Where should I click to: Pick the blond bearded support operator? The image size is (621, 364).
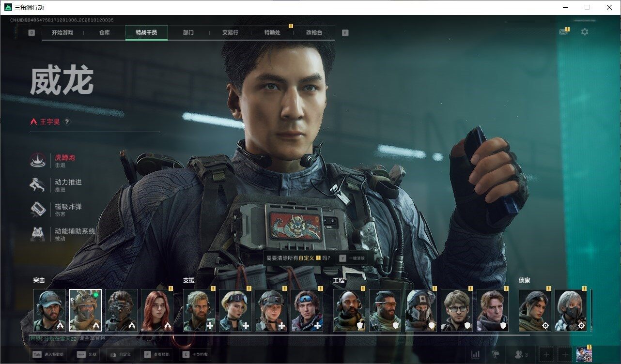[199, 310]
